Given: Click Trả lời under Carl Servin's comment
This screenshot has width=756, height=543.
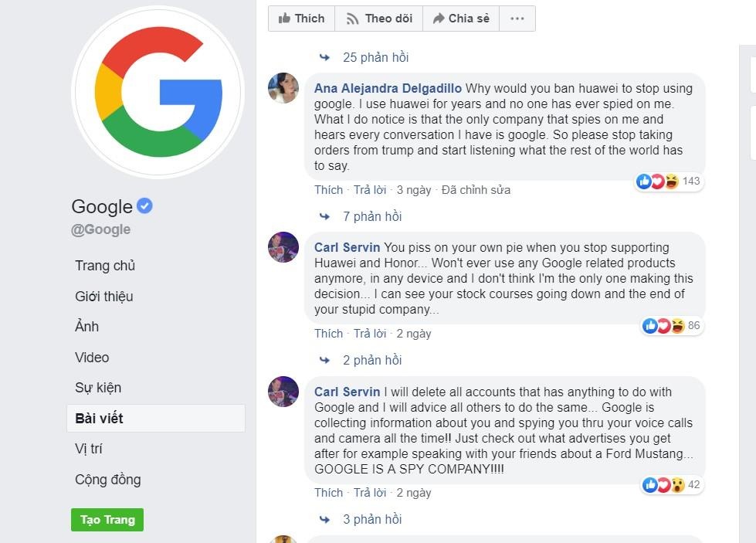Looking at the screenshot, I should tap(370, 334).
